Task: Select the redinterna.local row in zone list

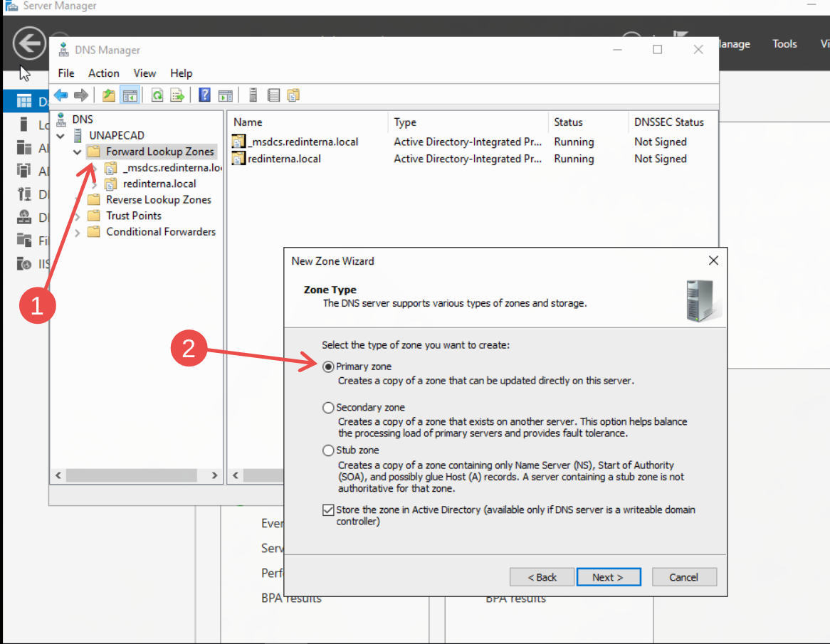Action: coord(277,159)
